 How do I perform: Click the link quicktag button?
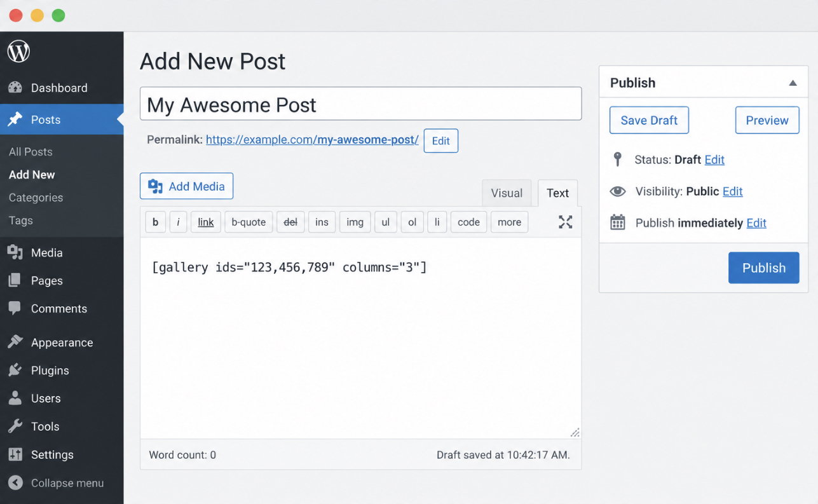[206, 222]
